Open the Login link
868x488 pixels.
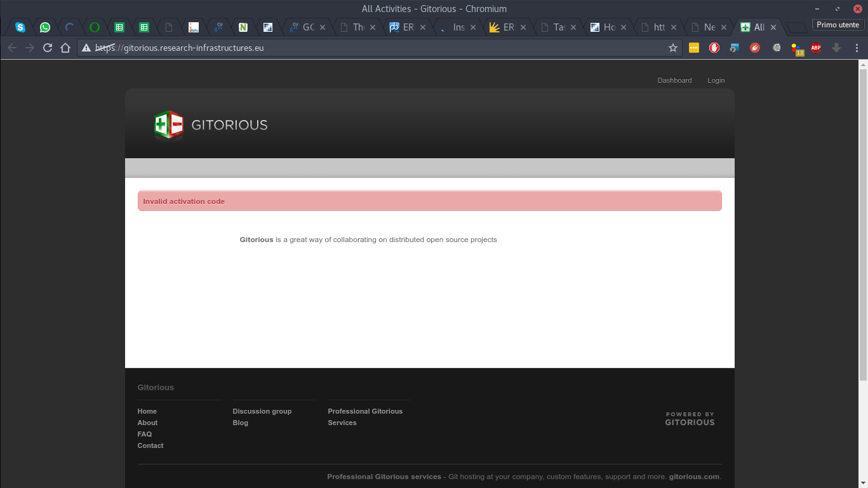pos(716,80)
